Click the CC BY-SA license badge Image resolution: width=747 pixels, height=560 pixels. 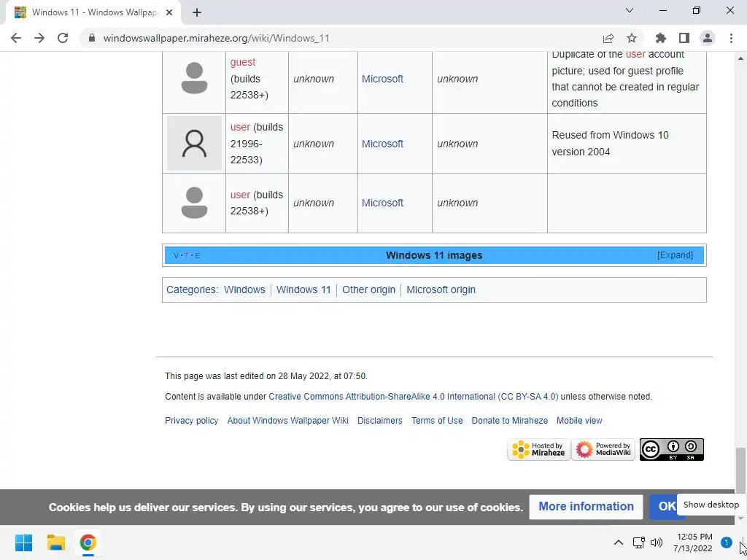click(671, 449)
